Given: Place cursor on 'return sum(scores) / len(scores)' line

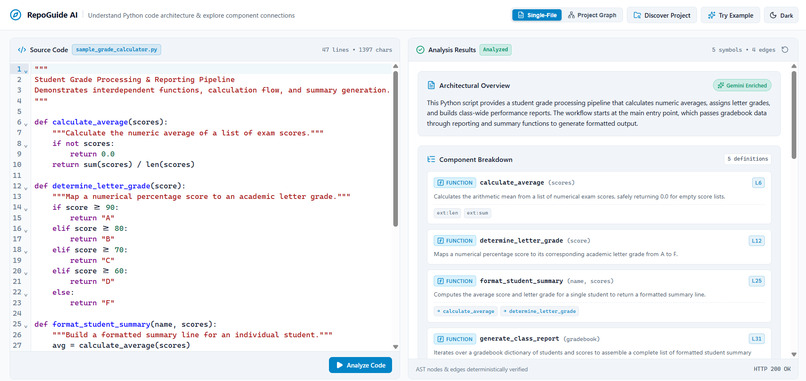Looking at the screenshot, I should point(123,165).
